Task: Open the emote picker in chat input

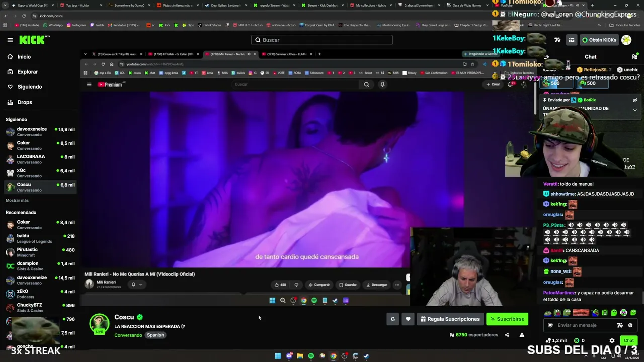Action: point(630,325)
